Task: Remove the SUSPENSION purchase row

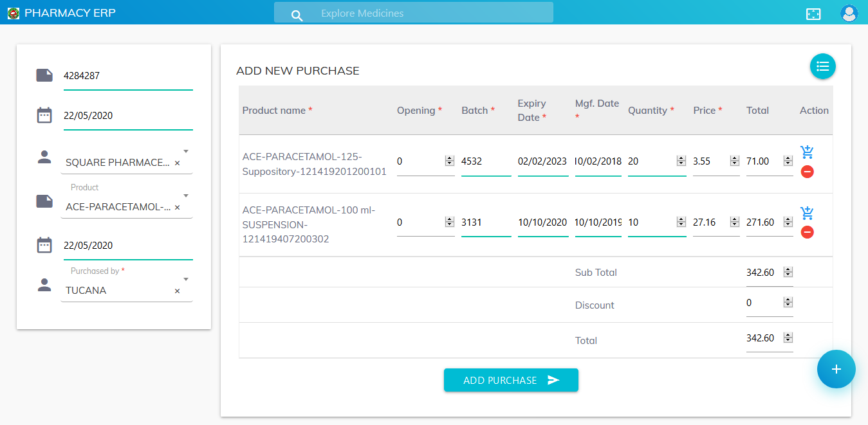Action: (807, 232)
